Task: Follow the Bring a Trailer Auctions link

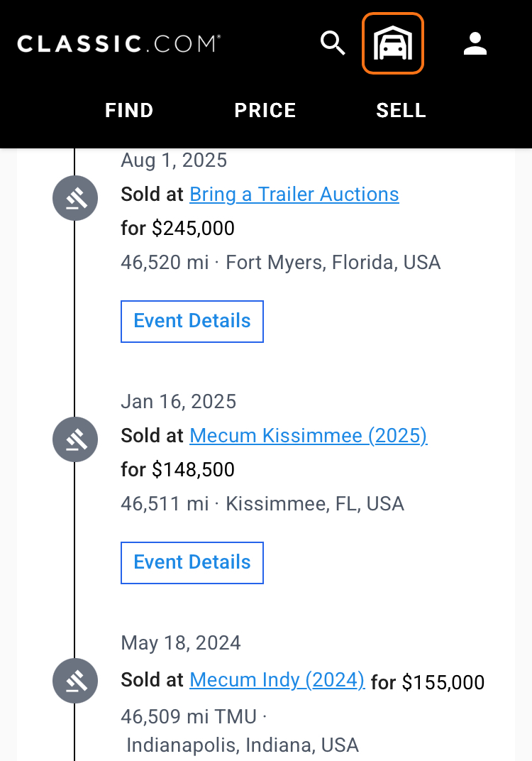Action: [294, 195]
